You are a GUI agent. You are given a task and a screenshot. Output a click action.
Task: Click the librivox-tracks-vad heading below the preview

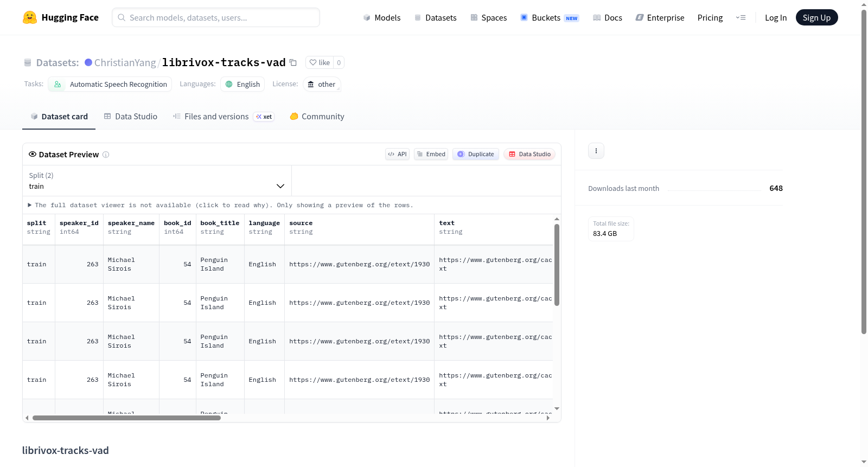(66, 450)
